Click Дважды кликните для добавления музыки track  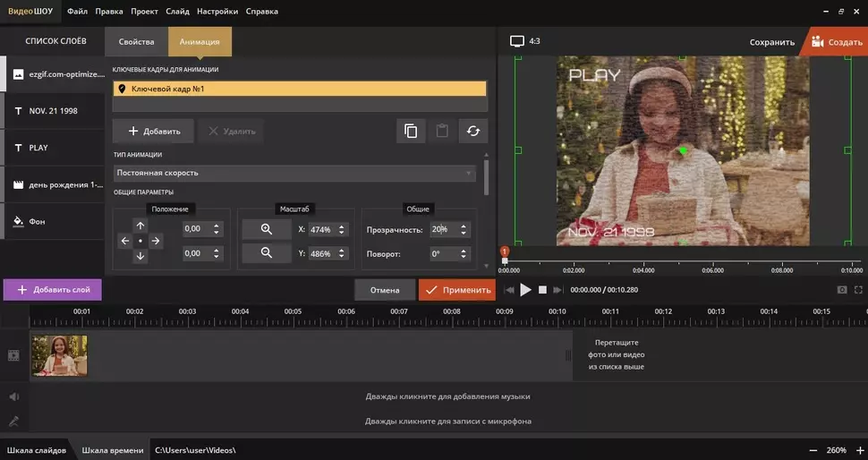click(x=447, y=396)
